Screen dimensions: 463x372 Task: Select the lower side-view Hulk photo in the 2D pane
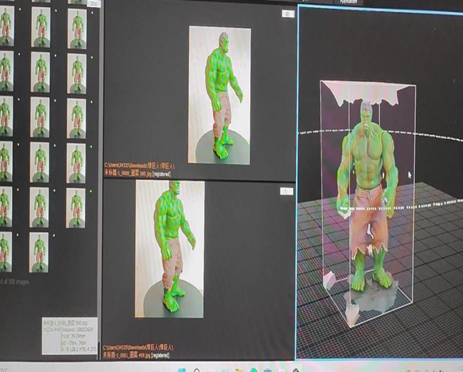tap(170, 249)
